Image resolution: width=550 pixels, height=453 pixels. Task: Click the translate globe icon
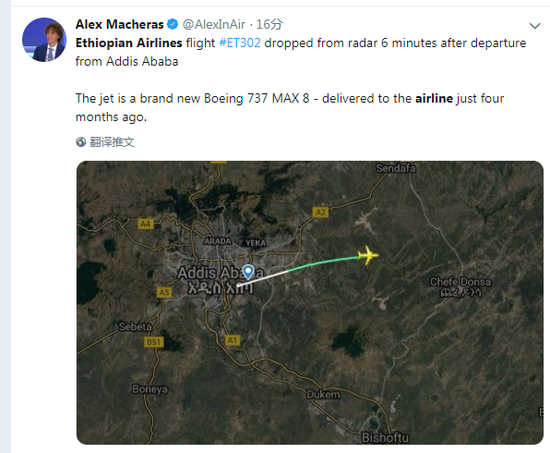point(81,142)
